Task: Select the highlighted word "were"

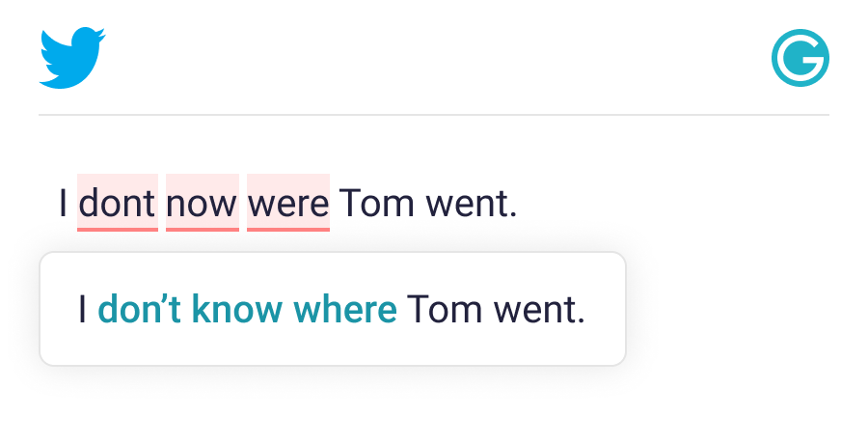Action: click(x=288, y=204)
